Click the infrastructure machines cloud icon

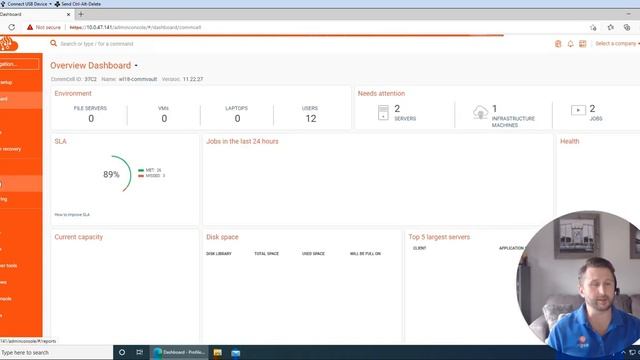click(x=480, y=112)
